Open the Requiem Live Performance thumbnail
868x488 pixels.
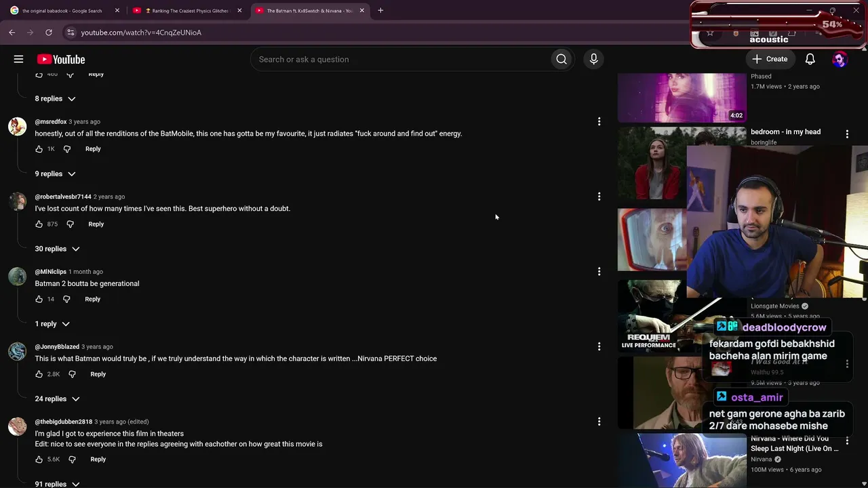point(651,315)
